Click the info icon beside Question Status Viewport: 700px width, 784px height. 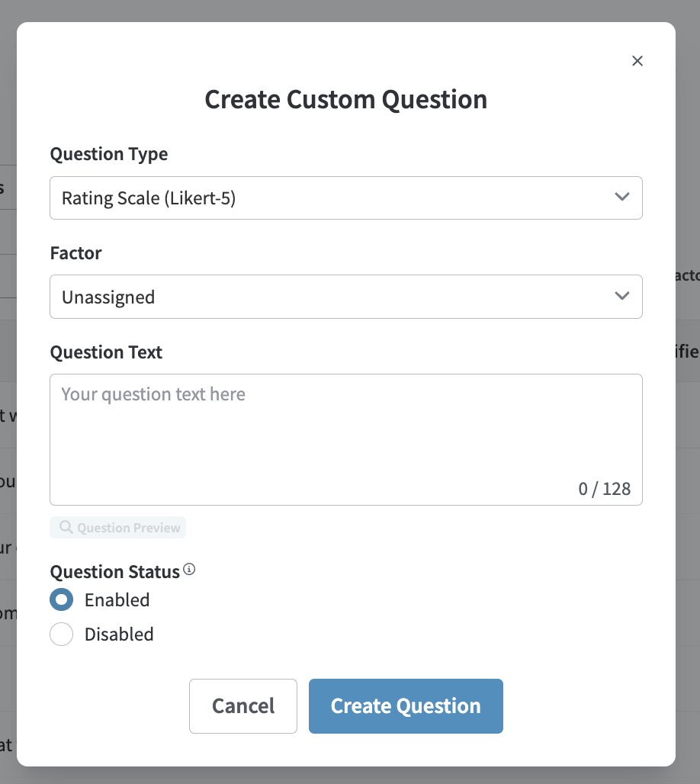190,569
